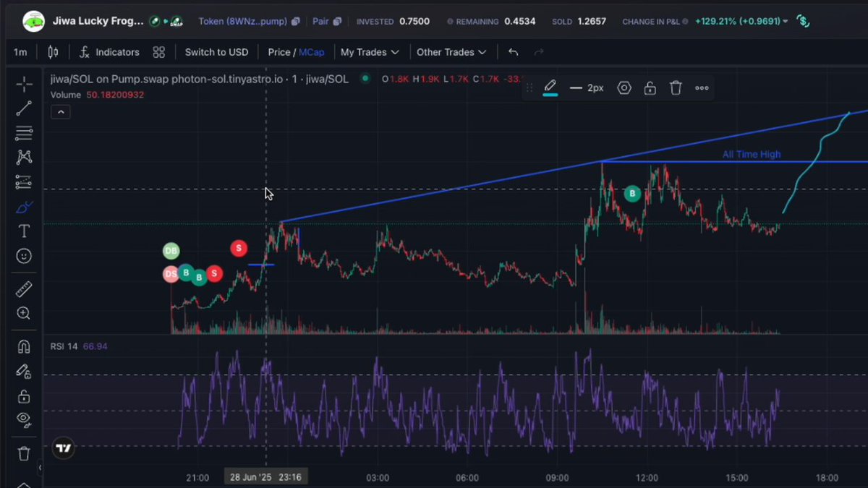868x488 pixels.
Task: Open the forecasting and measurement tools
Action: coord(24,182)
